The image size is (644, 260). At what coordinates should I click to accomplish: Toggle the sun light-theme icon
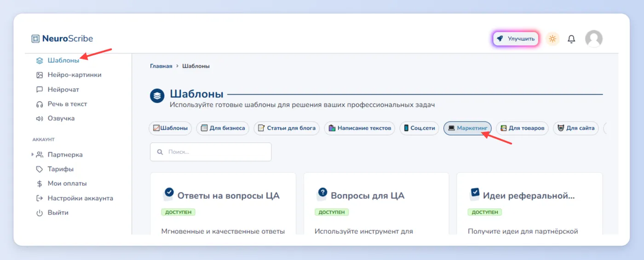552,39
